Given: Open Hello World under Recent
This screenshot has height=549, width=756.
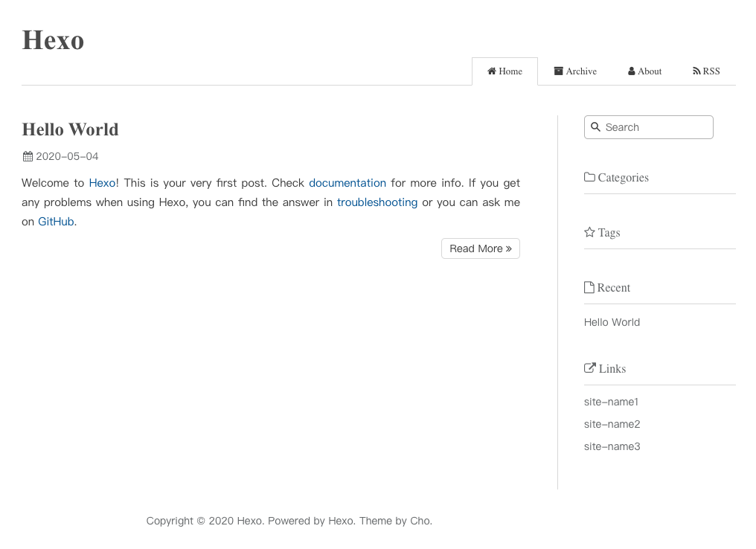Looking at the screenshot, I should coord(612,322).
